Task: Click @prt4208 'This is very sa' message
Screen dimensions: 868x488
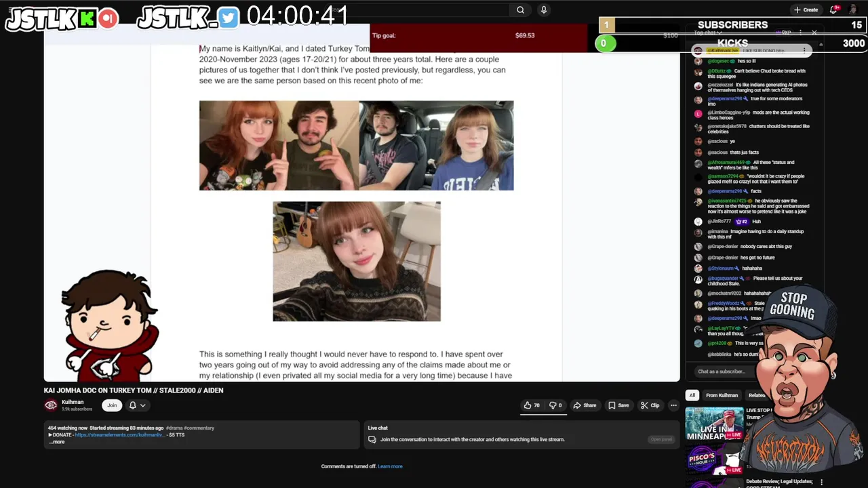Action: pos(736,343)
